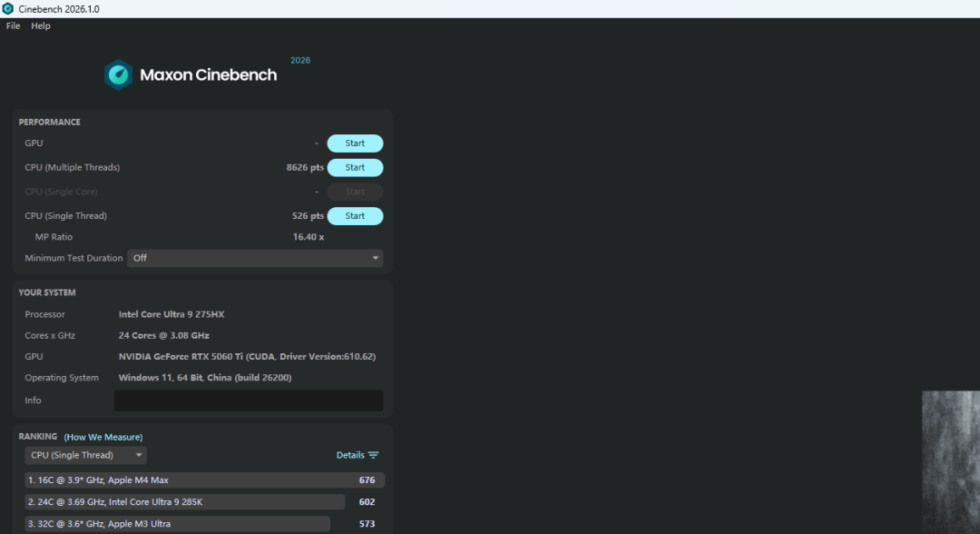Click the Info text field
This screenshot has width=980, height=534.
(x=248, y=400)
